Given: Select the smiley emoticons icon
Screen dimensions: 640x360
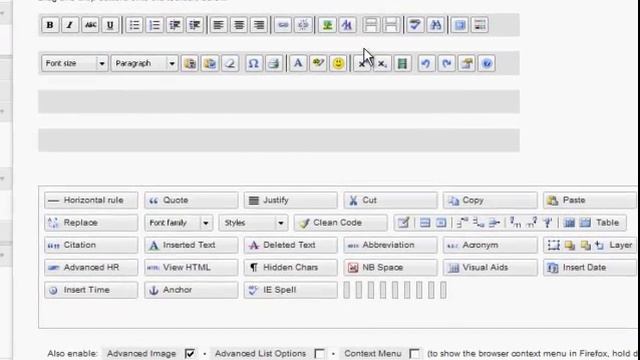Looking at the screenshot, I should [x=338, y=63].
